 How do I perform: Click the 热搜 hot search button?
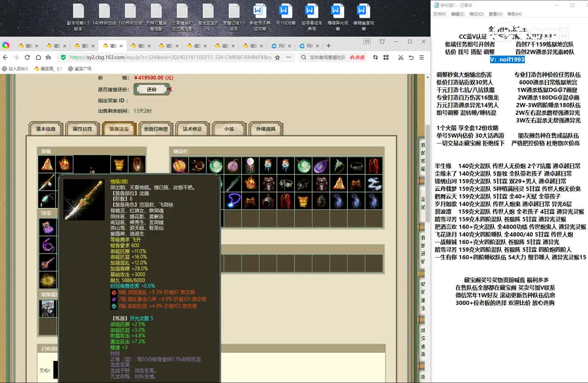pos(357,57)
